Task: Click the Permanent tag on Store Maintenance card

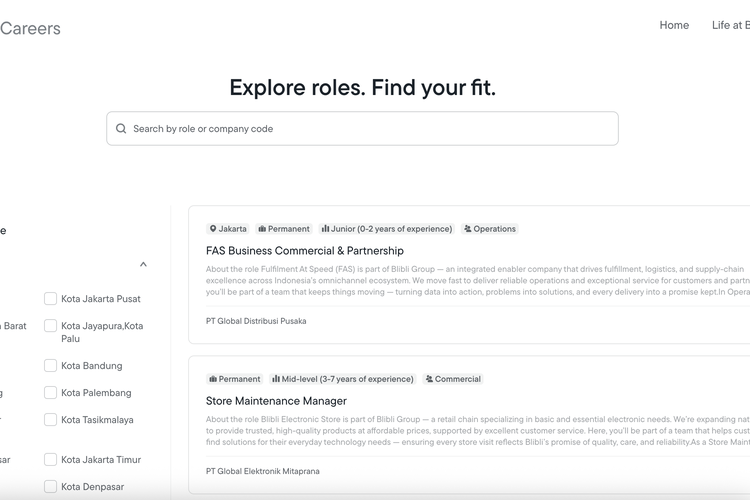Action: pyautogui.click(x=234, y=379)
